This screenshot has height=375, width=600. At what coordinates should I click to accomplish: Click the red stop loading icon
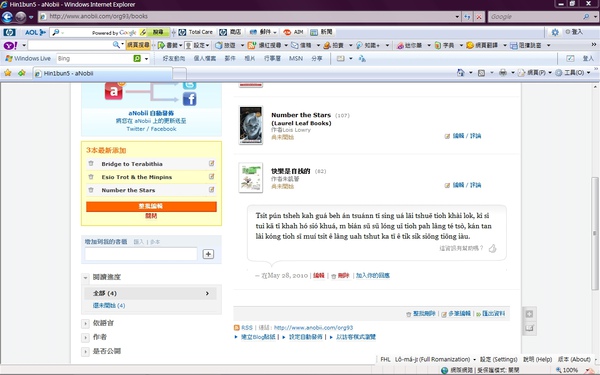479,17
